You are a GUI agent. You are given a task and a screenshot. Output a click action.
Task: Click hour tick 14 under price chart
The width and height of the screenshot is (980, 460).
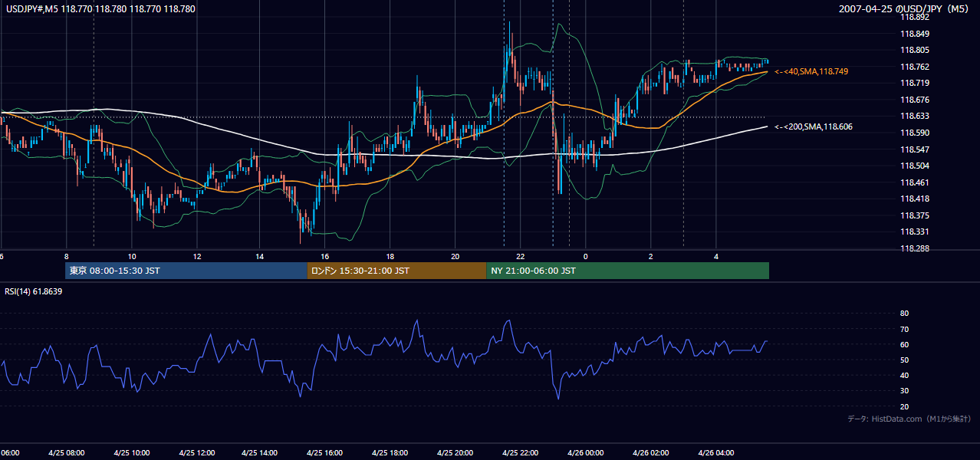tap(260, 256)
